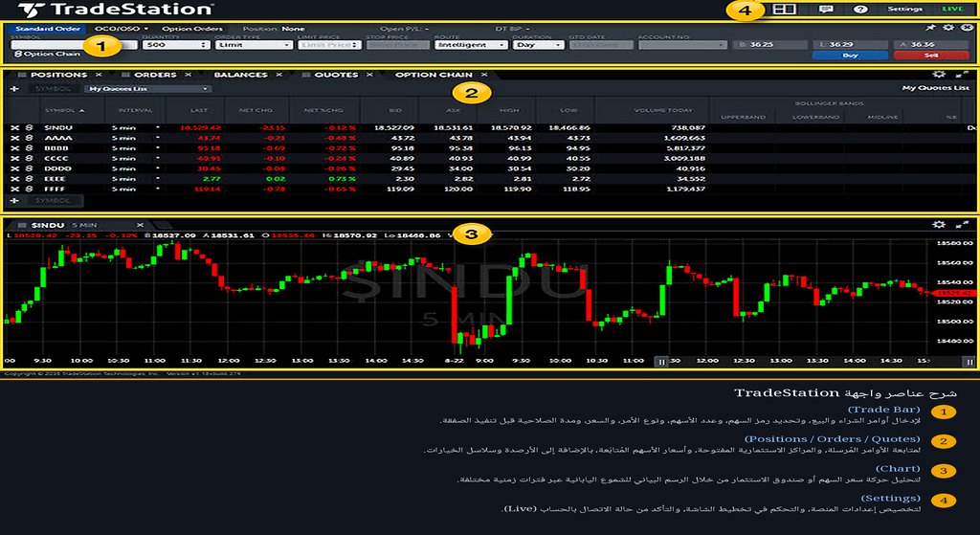
Task: Click the Last price 36.29 box
Action: 850,45
